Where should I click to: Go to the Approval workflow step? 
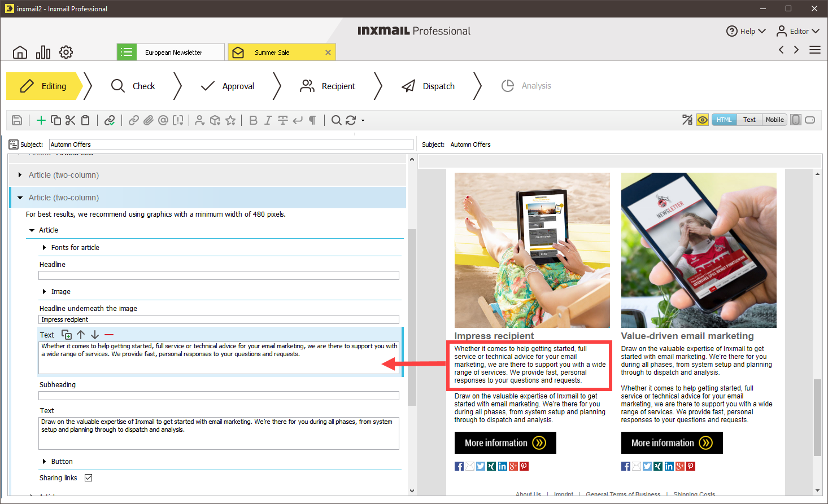click(x=228, y=86)
